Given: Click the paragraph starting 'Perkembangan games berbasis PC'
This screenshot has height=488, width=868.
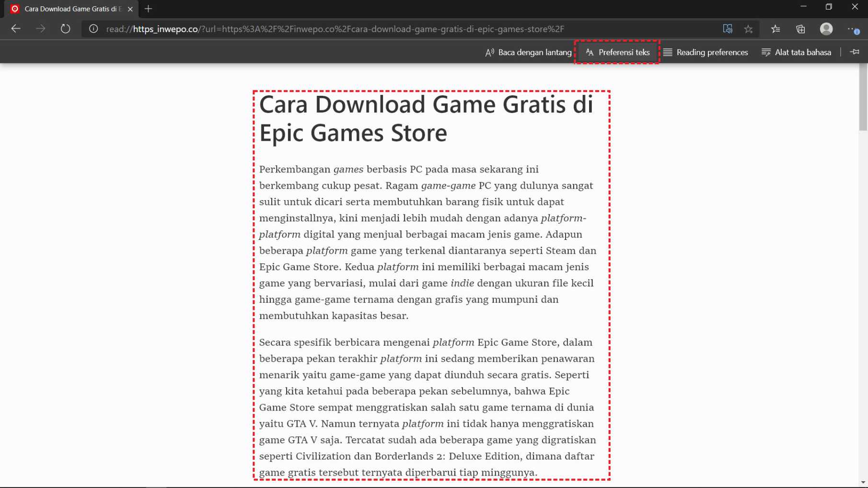Looking at the screenshot, I should click(428, 242).
